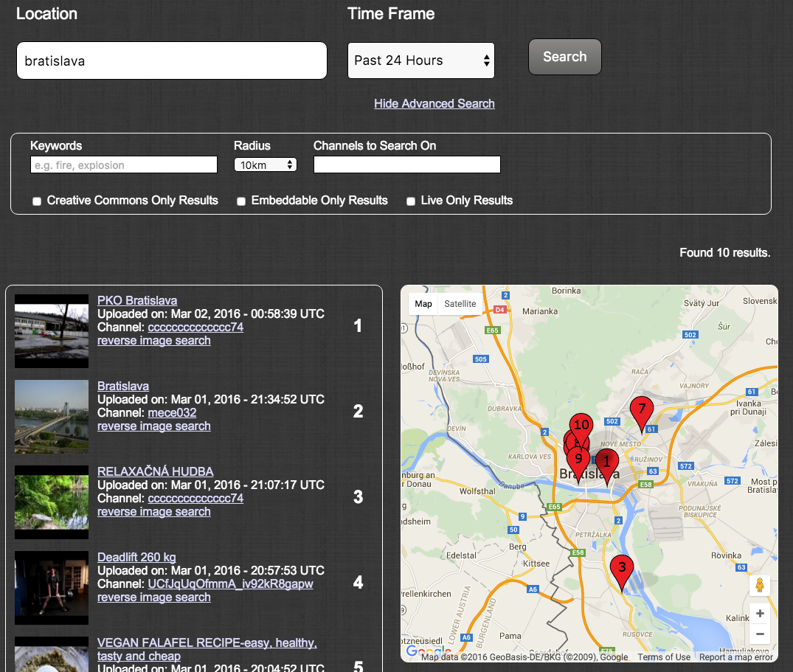This screenshot has height=672, width=793.
Task: Open RELAXAČNÁ HUDBA video link
Action: (155, 471)
